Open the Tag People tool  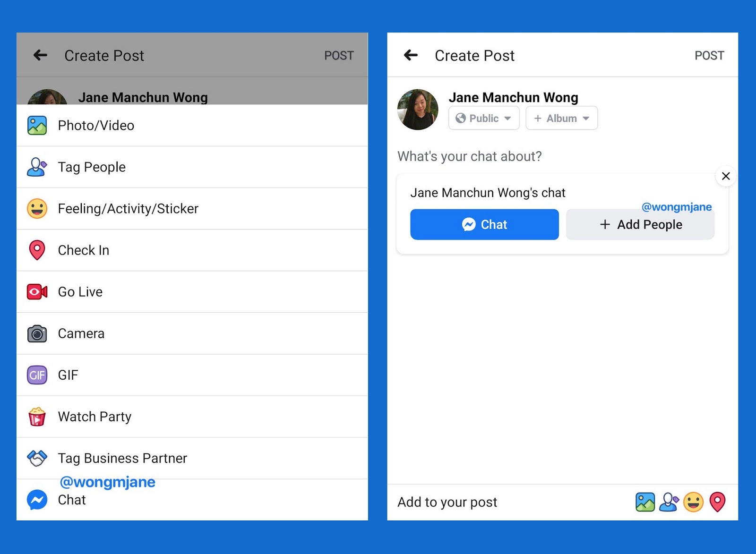[x=91, y=167]
